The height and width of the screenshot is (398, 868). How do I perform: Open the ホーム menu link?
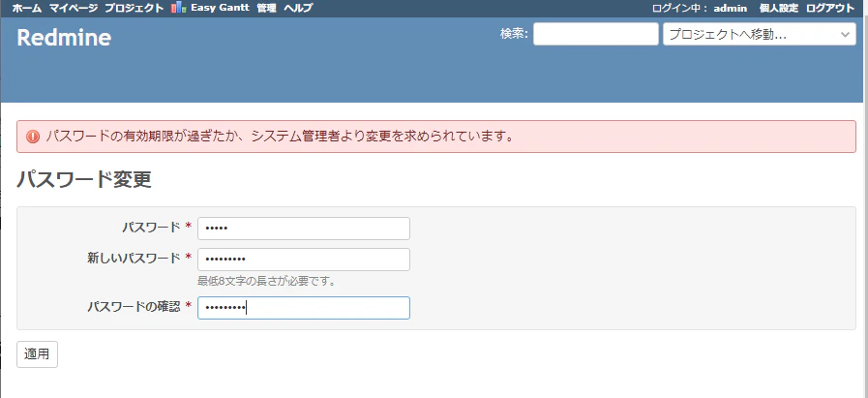pos(27,8)
